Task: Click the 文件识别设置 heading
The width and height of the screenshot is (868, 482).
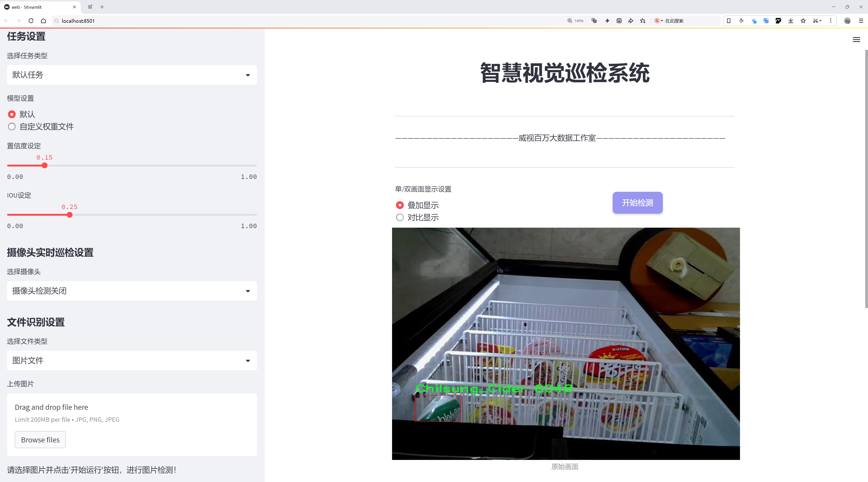Action: point(36,322)
